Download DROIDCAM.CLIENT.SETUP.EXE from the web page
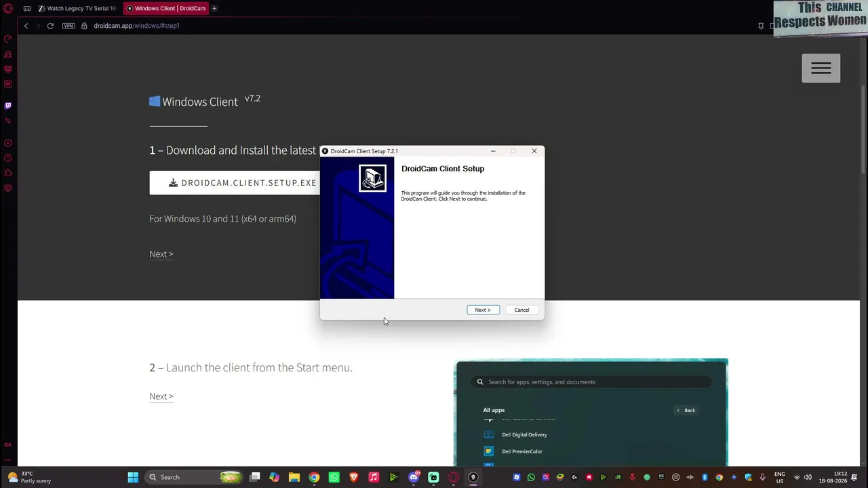 pos(235,183)
